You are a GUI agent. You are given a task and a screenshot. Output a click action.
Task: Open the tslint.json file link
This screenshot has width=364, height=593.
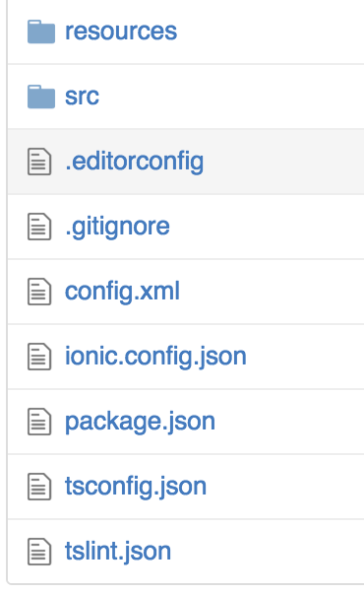coord(118,552)
